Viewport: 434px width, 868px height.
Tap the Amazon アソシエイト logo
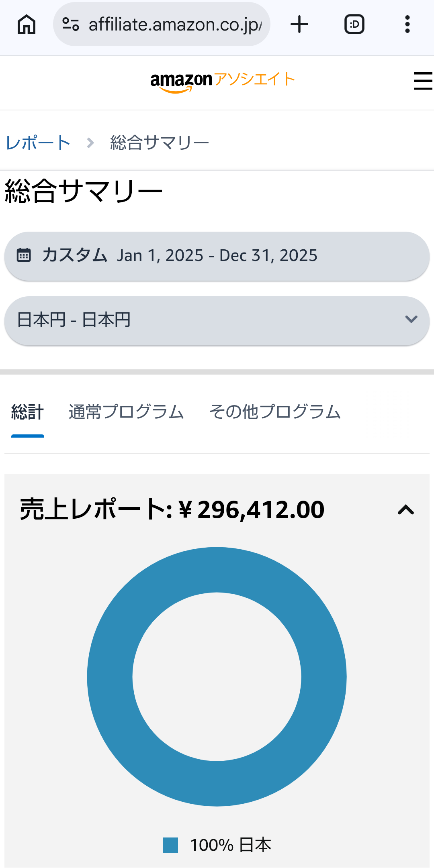click(x=222, y=81)
